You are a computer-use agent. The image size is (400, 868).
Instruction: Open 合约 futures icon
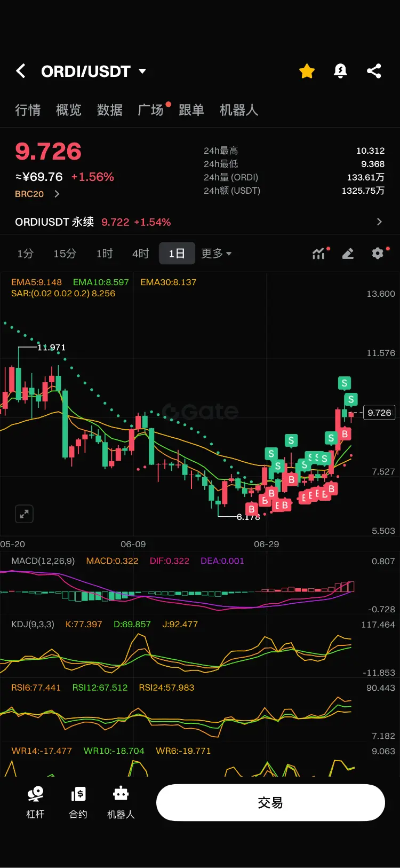click(78, 802)
